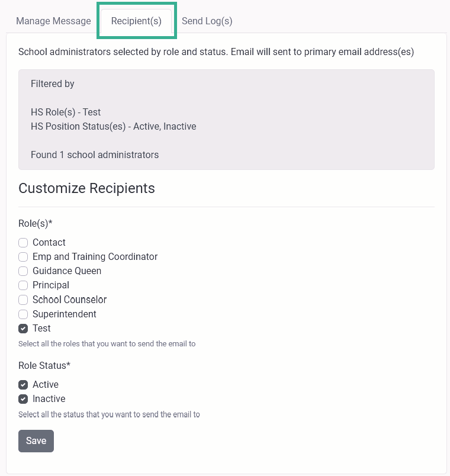The width and height of the screenshot is (450, 476).
Task: Click the Role(s)* field label
Action: pyautogui.click(x=36, y=223)
